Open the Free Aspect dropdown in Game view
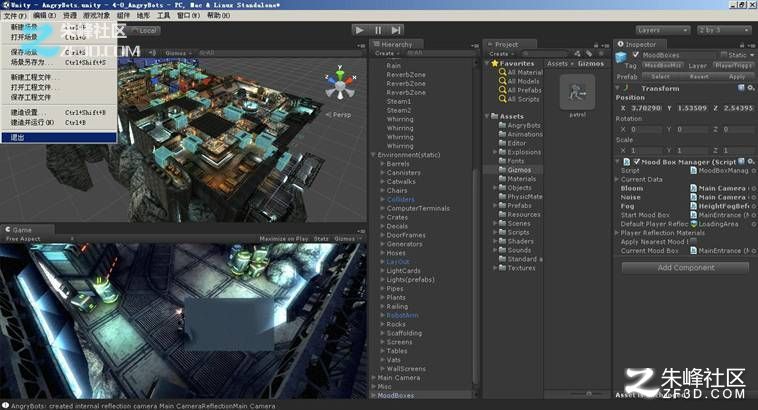The height and width of the screenshot is (410, 758). tap(39, 239)
